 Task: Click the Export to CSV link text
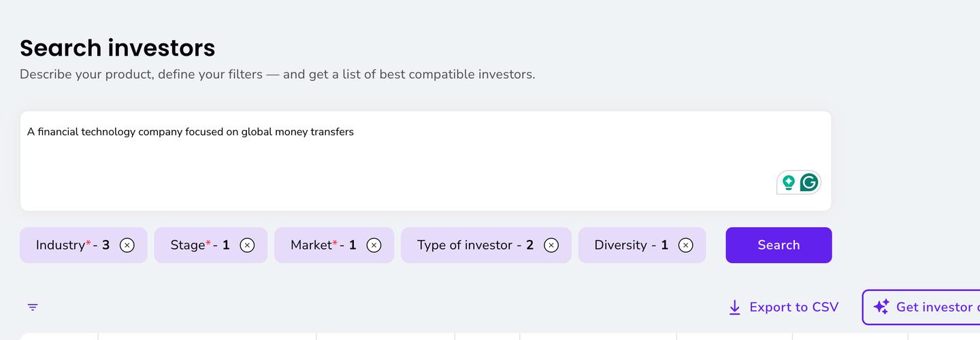coord(794,307)
